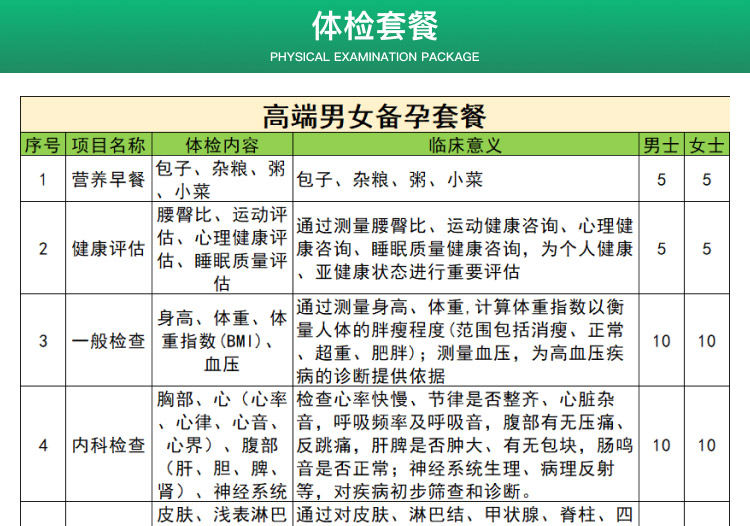Select the 一般检查 item name cell
The image size is (750, 526).
click(109, 340)
